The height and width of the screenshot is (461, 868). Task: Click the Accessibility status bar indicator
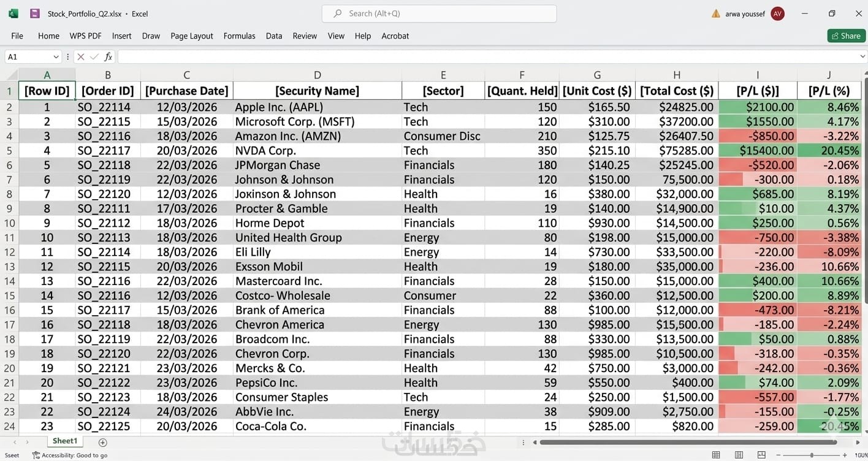70,455
